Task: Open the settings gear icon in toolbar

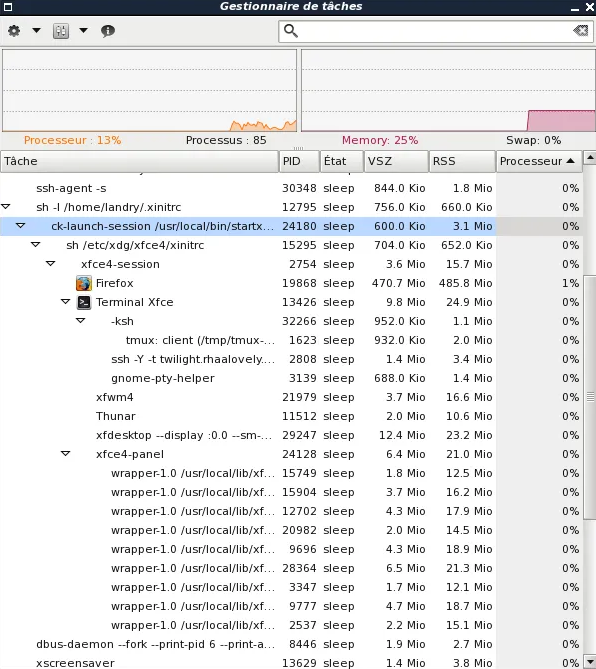Action: coord(14,31)
